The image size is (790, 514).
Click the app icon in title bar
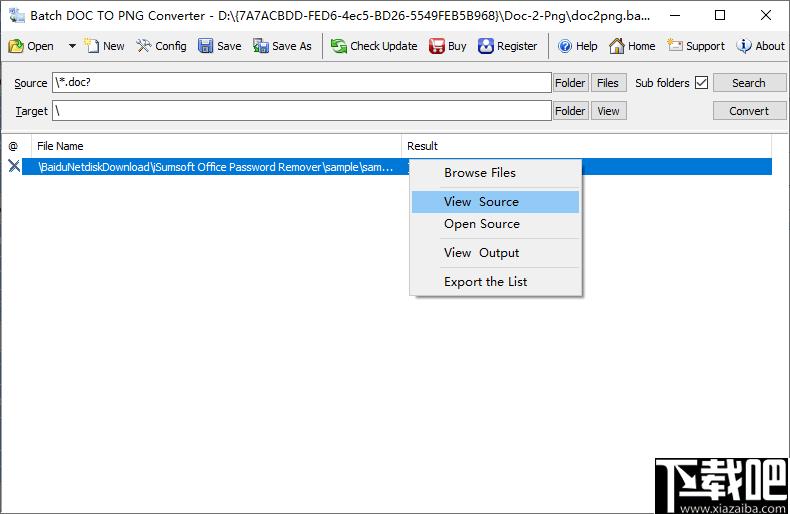pyautogui.click(x=17, y=16)
